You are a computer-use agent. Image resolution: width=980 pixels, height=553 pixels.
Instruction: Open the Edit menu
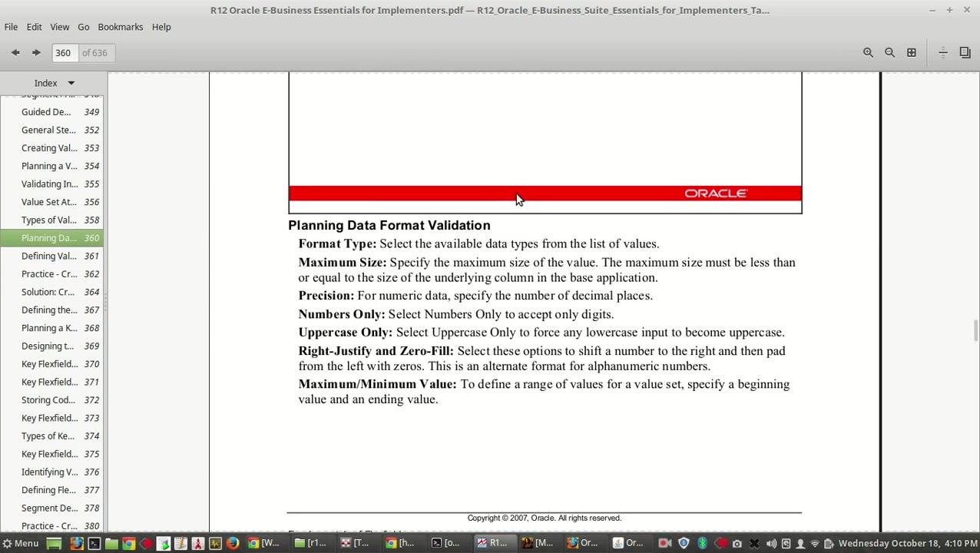click(x=34, y=27)
